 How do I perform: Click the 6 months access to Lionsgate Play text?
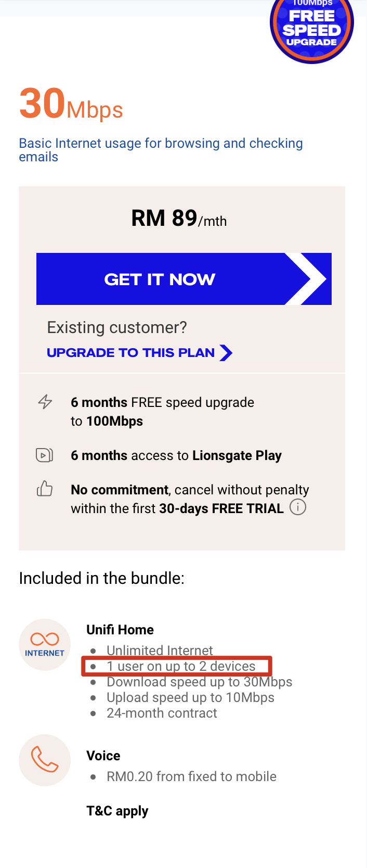click(176, 455)
